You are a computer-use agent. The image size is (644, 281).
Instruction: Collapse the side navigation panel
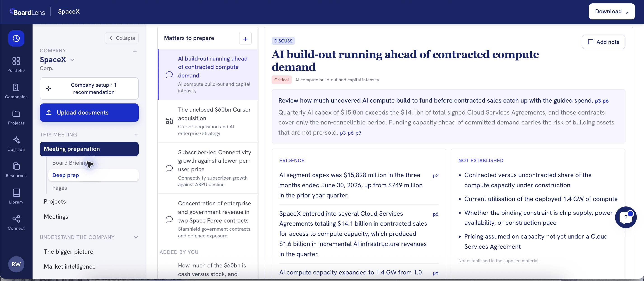coord(122,38)
